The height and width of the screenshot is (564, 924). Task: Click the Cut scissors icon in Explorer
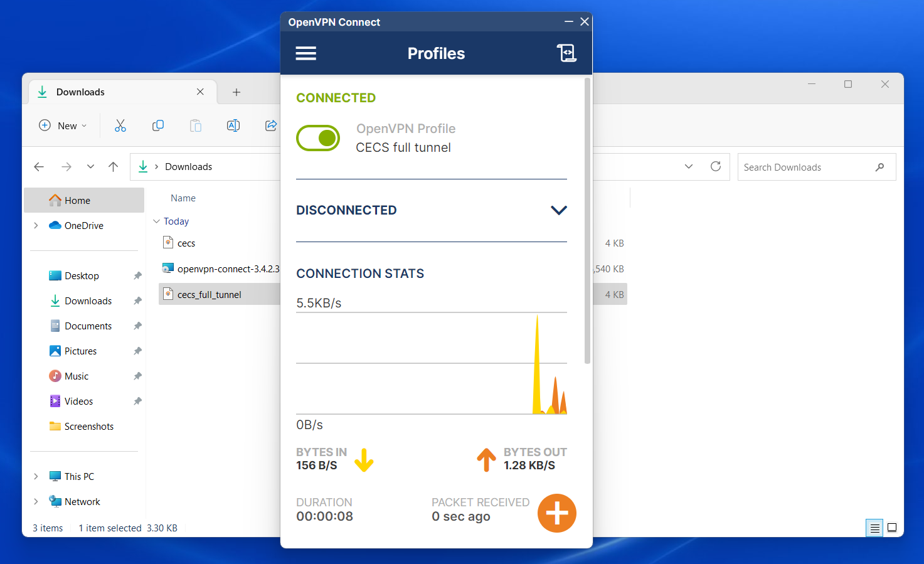tap(120, 125)
